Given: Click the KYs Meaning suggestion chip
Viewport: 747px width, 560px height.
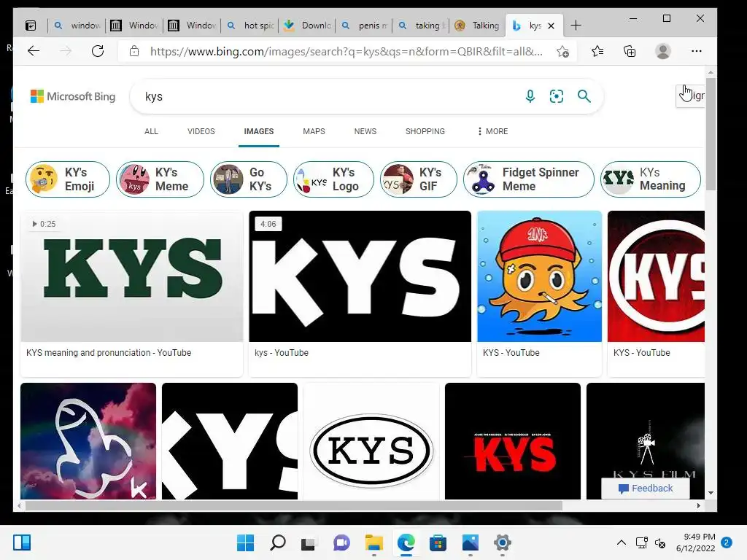Looking at the screenshot, I should point(651,179).
